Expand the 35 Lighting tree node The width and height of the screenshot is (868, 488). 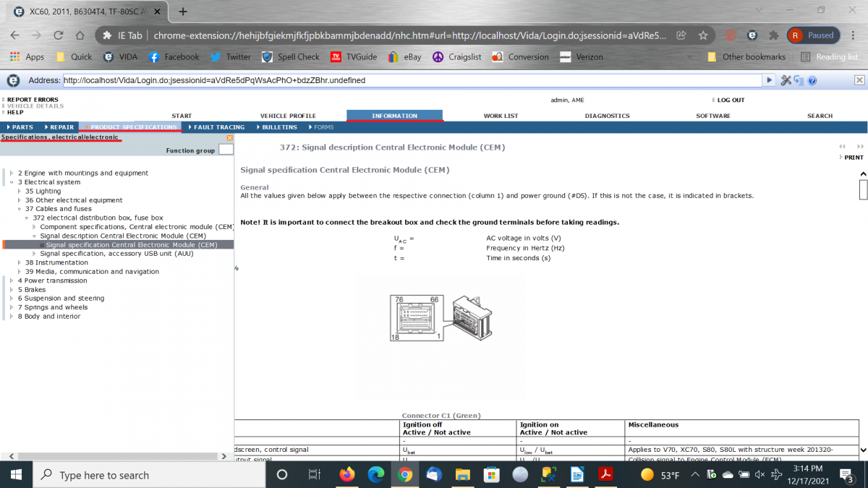click(x=20, y=192)
